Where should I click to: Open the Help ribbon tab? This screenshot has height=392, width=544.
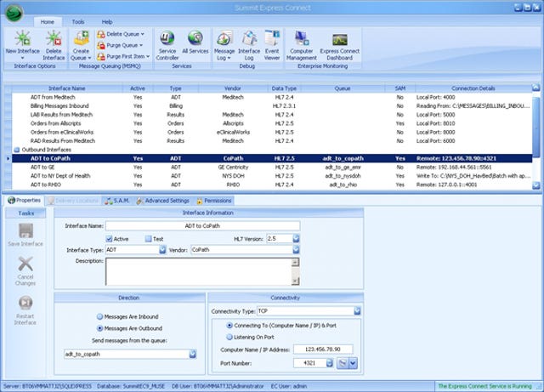107,22
